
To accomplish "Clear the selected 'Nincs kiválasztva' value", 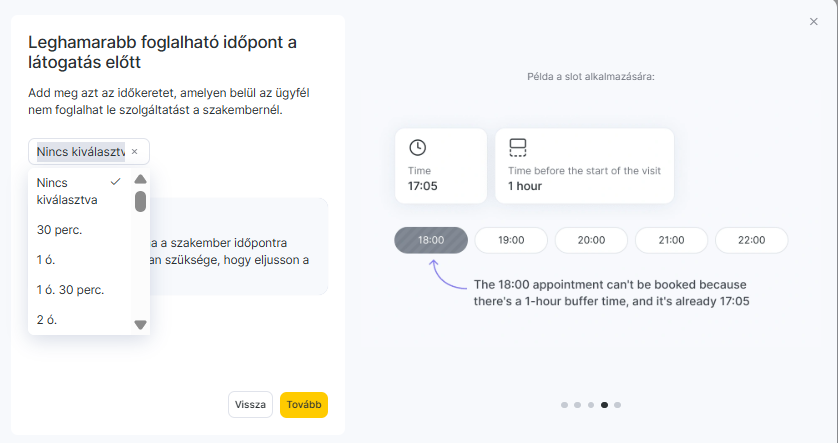I will point(135,152).
